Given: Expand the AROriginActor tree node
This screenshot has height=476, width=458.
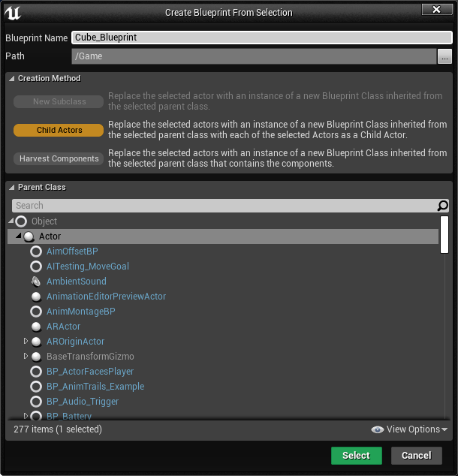Looking at the screenshot, I should [x=26, y=341].
